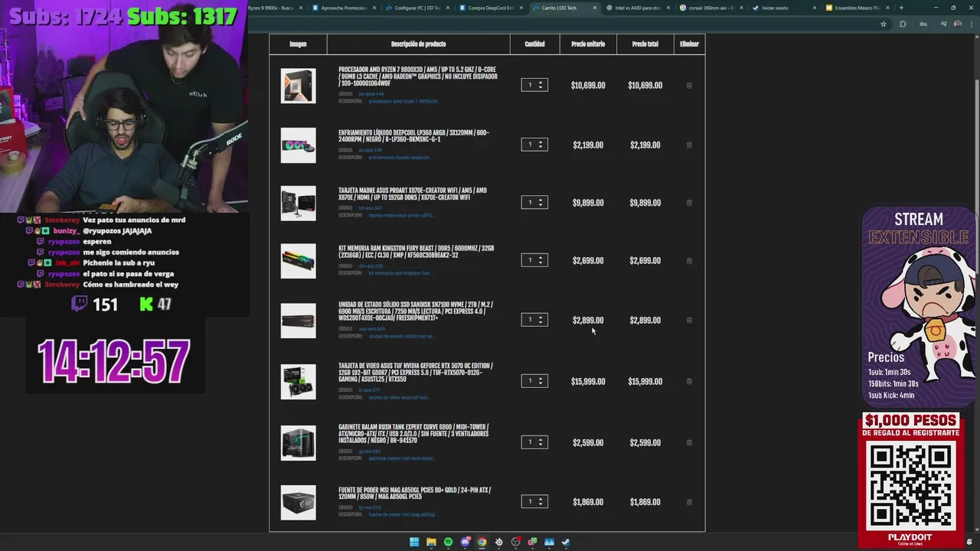The image size is (980, 551).
Task: Delete the Balam Rush Tank Expert case
Action: click(x=689, y=442)
